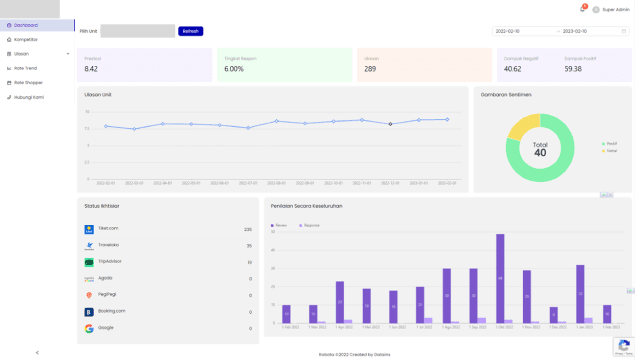Viewport: 635px width, 360px height.
Task: Open the Kompetitor sidebar item
Action: pyautogui.click(x=37, y=40)
